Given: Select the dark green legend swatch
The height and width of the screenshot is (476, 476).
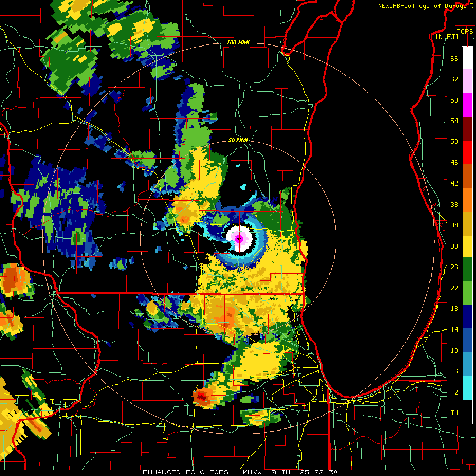Looking at the screenshot, I should 467,269.
